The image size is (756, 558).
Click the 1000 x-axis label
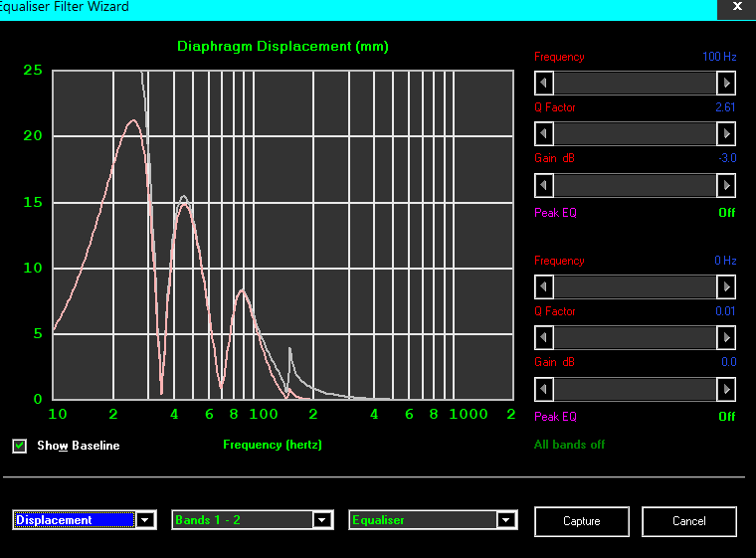click(469, 415)
